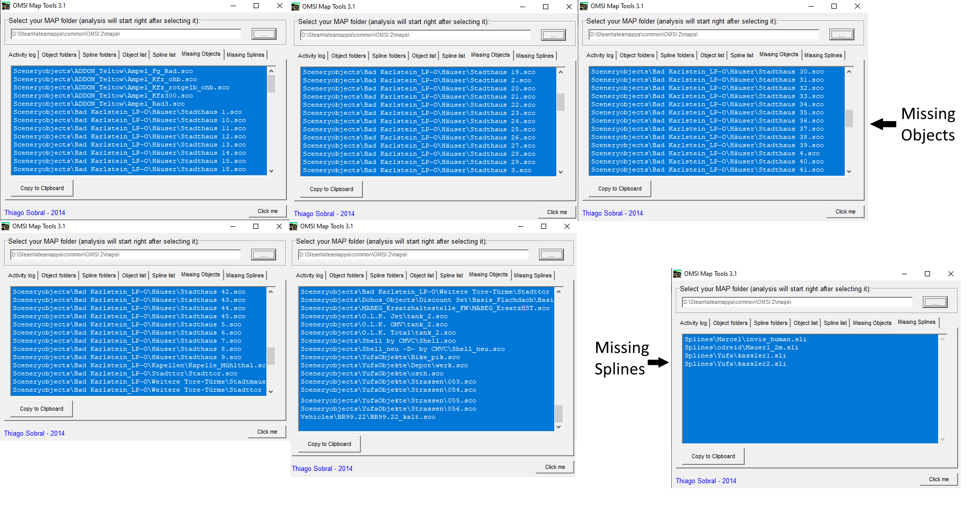Image resolution: width=980 pixels, height=521 pixels.
Task: Open Missing Splines tab in window listing Stadthaus 42.sco
Action: pyautogui.click(x=245, y=275)
